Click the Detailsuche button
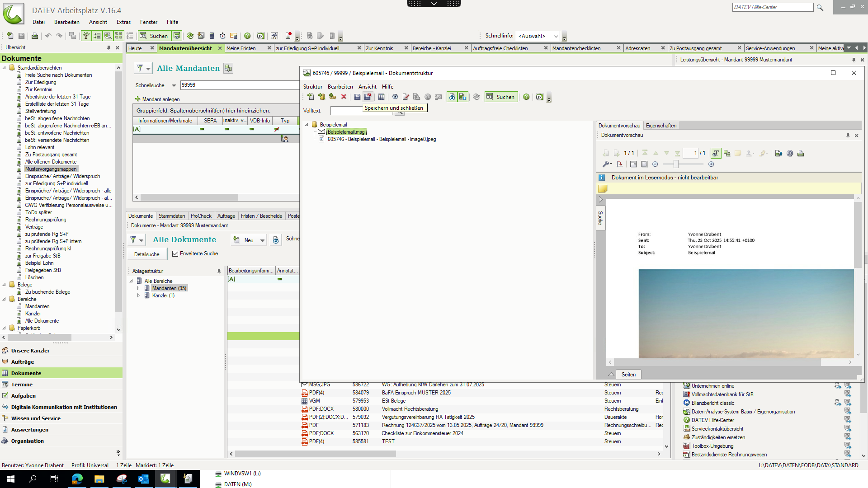This screenshot has height=488, width=868. point(147,254)
